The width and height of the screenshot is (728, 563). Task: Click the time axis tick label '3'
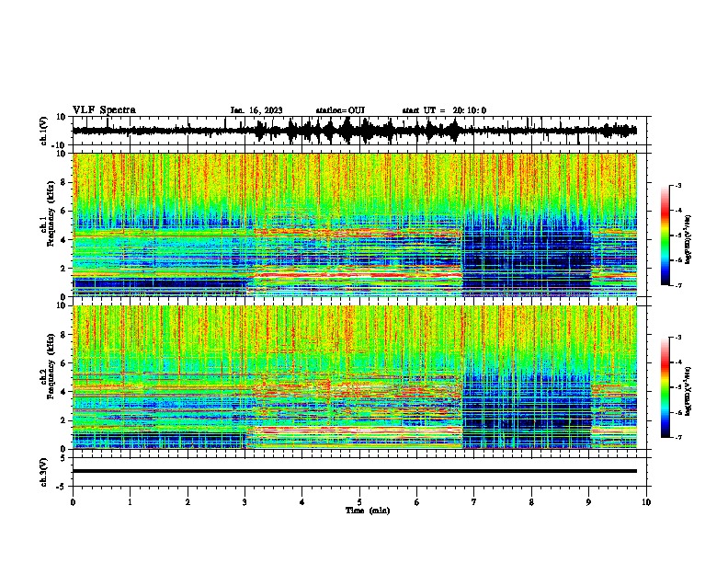pos(245,502)
